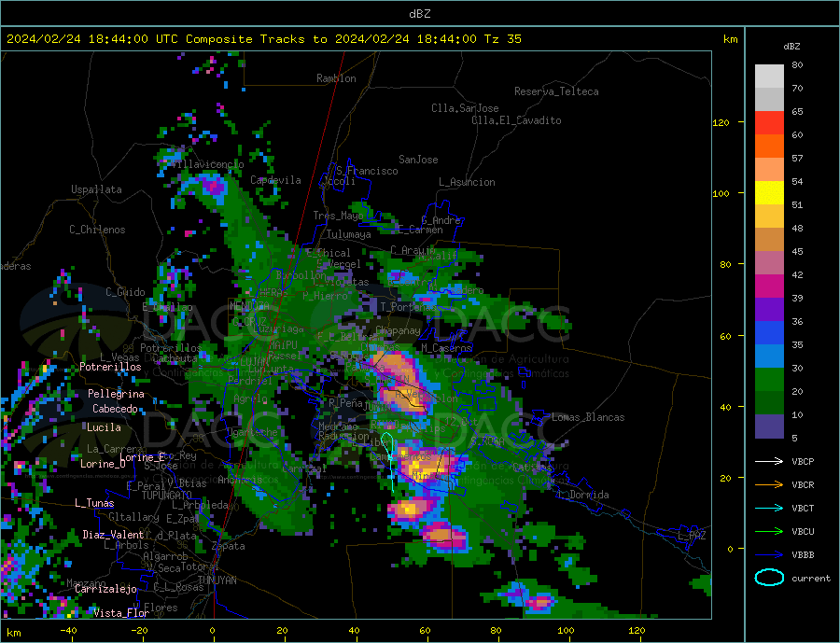840x643 pixels.
Task: Click the Ugarteche place label
Action: click(252, 432)
